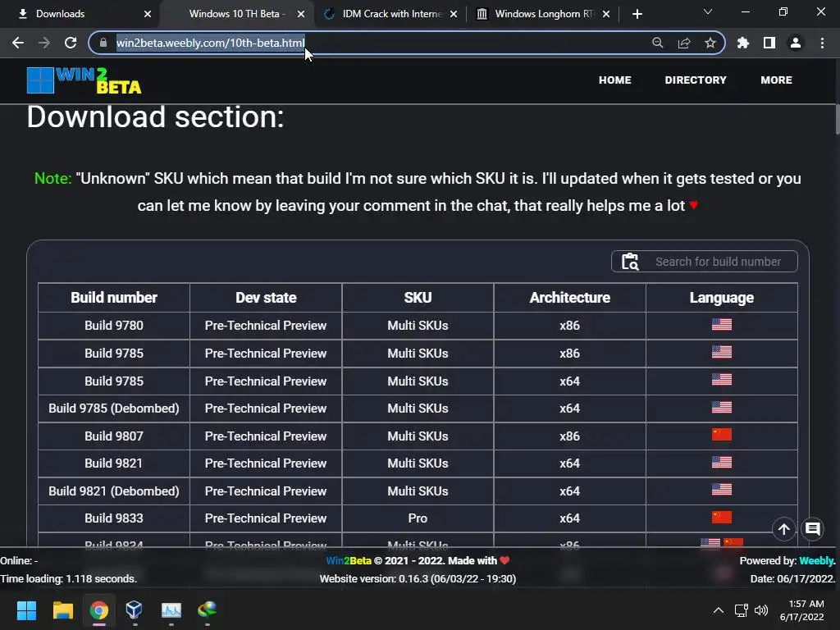The image size is (840, 630).
Task: Click Chrome icon in taskbar
Action: 99,610
